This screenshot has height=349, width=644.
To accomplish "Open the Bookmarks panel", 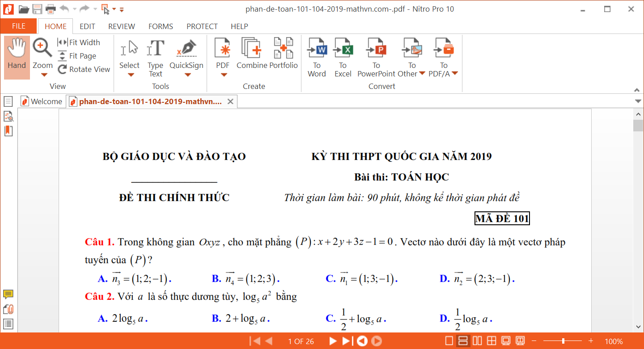I will click(x=8, y=130).
